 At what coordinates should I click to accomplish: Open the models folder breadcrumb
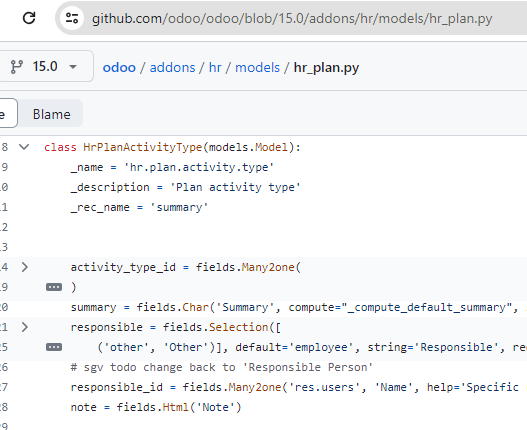pos(257,68)
